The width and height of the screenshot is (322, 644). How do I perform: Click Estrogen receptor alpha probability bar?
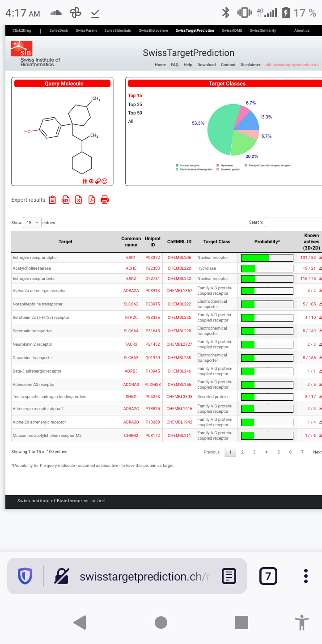tap(267, 258)
